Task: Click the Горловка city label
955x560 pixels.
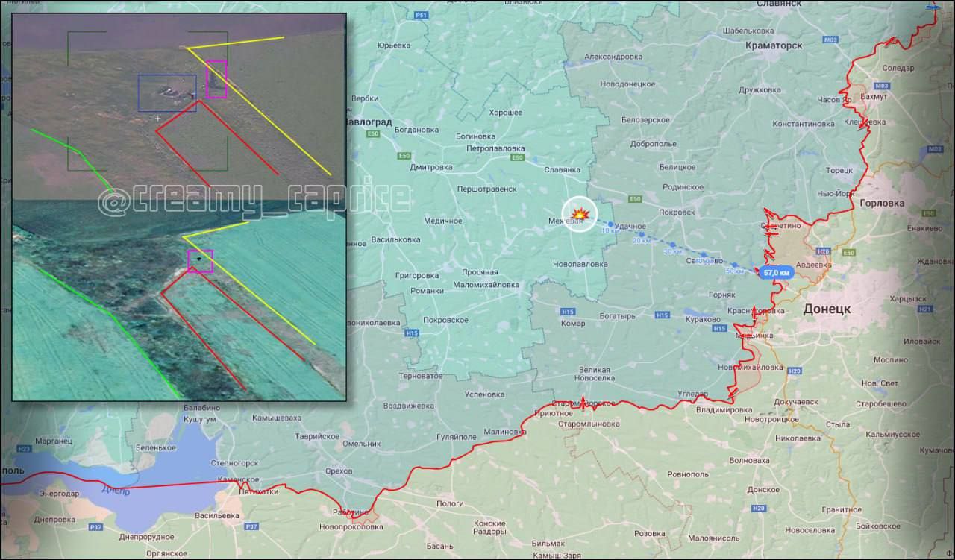Action: pyautogui.click(x=881, y=203)
